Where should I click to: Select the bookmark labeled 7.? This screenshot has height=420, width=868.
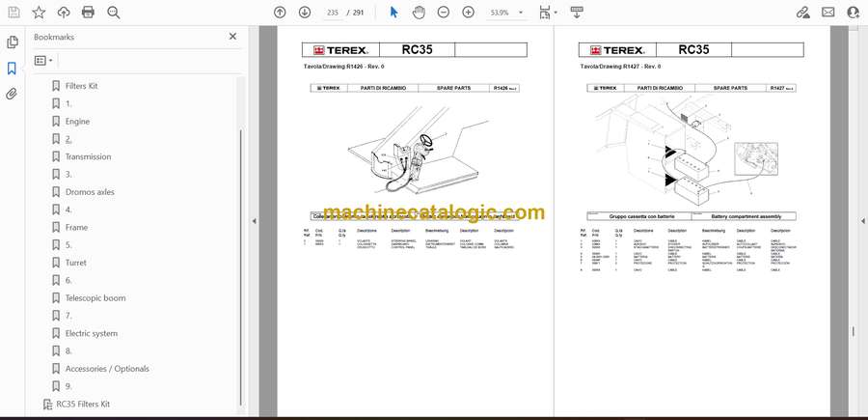(x=68, y=316)
